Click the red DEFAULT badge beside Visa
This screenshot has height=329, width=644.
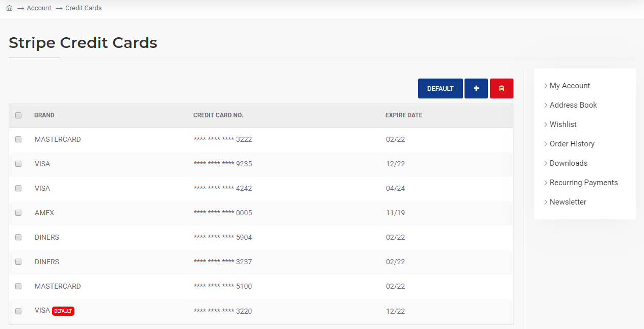(63, 311)
